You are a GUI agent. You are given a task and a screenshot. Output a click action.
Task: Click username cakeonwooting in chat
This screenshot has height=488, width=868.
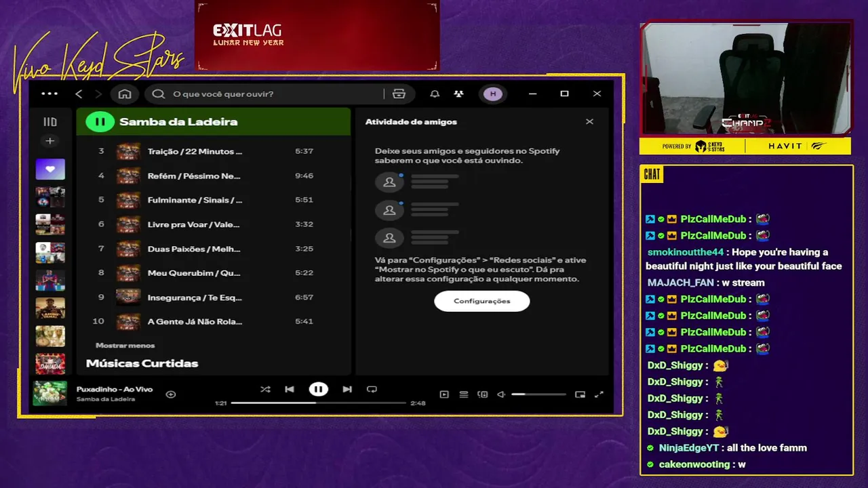(694, 464)
